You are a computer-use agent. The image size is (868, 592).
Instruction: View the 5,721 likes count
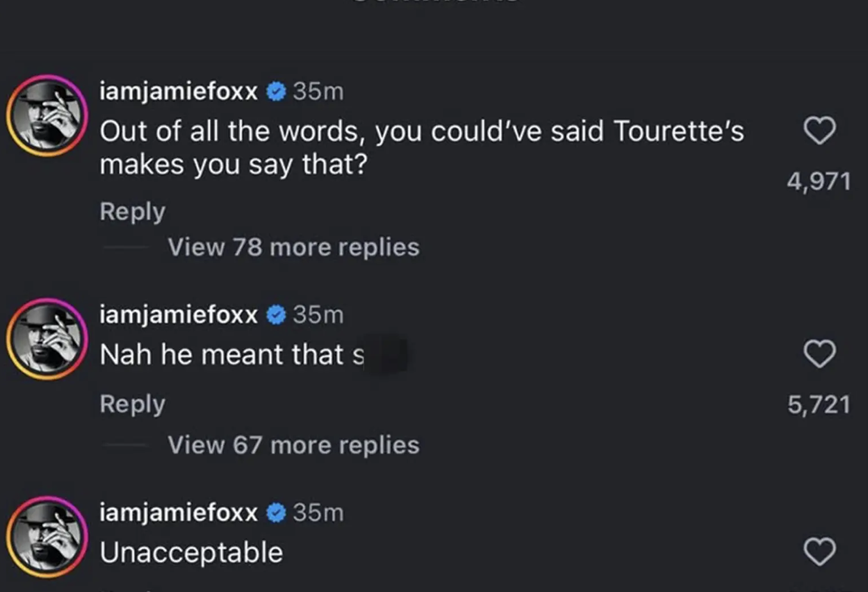(819, 404)
